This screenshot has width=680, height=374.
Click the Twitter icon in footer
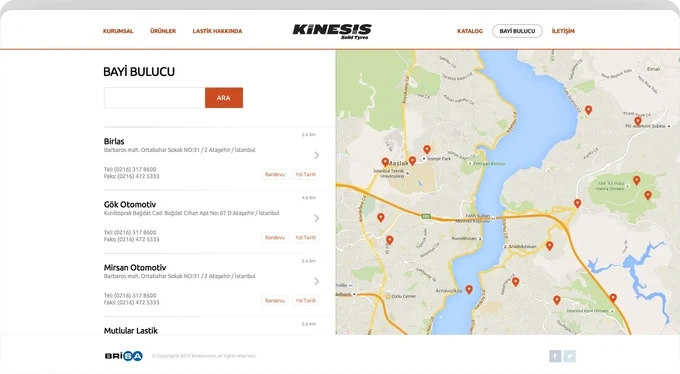(569, 356)
